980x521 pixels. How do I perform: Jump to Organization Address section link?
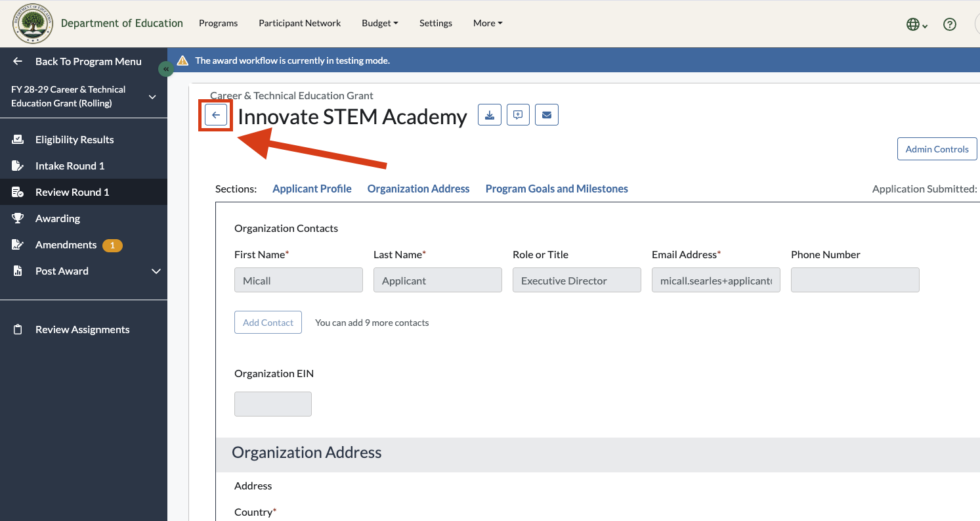pyautogui.click(x=418, y=189)
